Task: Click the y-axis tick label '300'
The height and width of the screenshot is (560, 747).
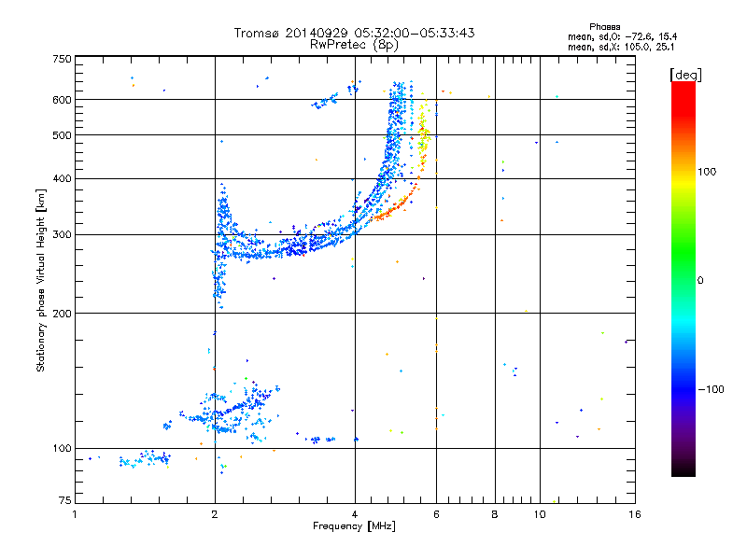Action: click(62, 235)
